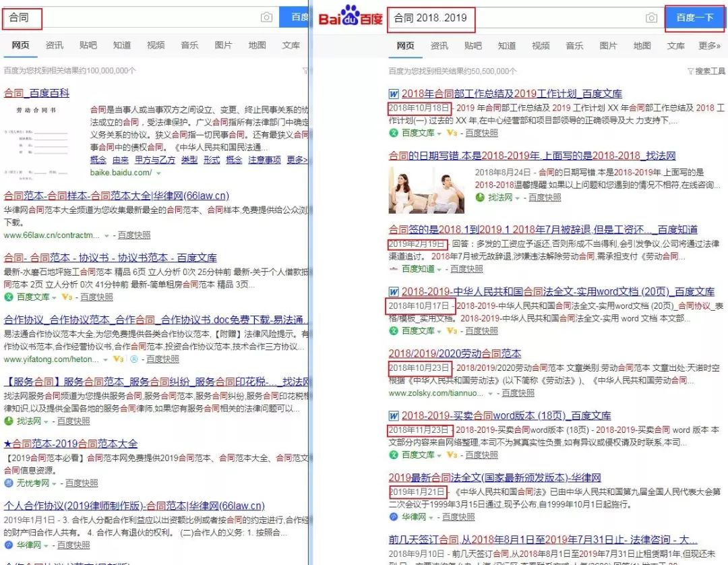This screenshot has width=728, height=565.
Task: Expand the arrow after baike.baidu.com/
Action: pyautogui.click(x=159, y=173)
